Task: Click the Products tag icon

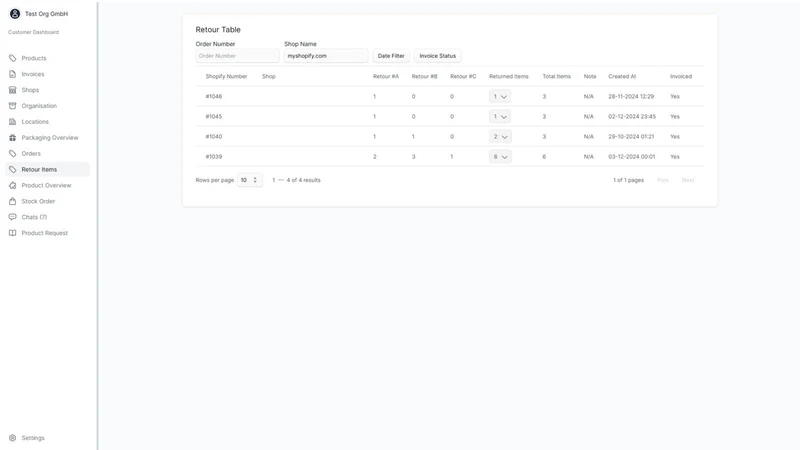Action: (x=13, y=58)
